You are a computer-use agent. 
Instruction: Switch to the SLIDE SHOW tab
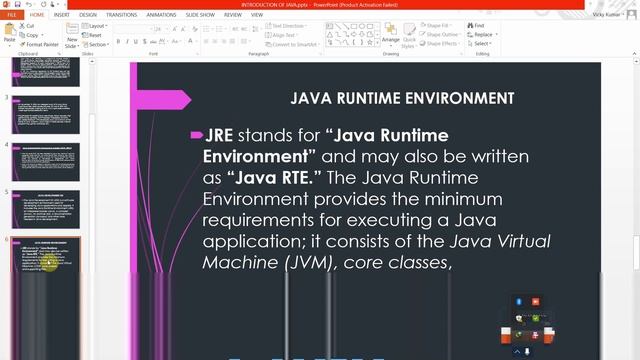click(x=200, y=15)
